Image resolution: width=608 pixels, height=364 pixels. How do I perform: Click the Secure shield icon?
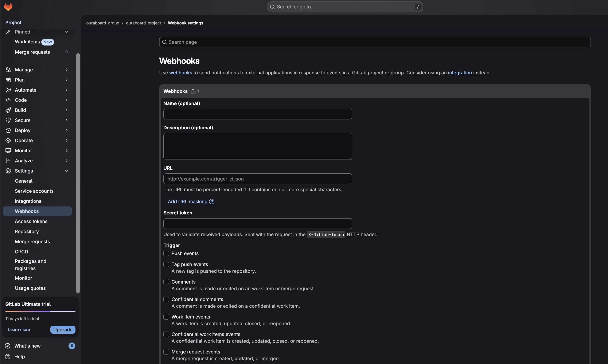click(x=8, y=120)
